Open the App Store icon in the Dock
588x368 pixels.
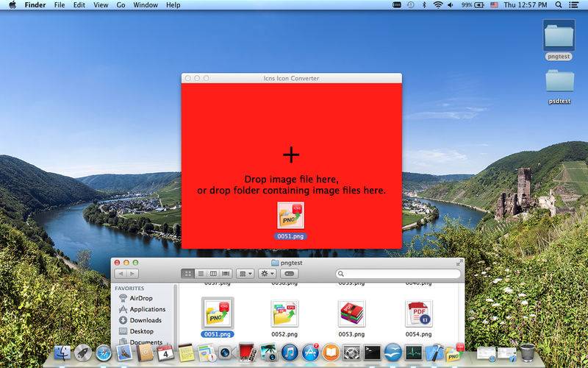tap(310, 353)
